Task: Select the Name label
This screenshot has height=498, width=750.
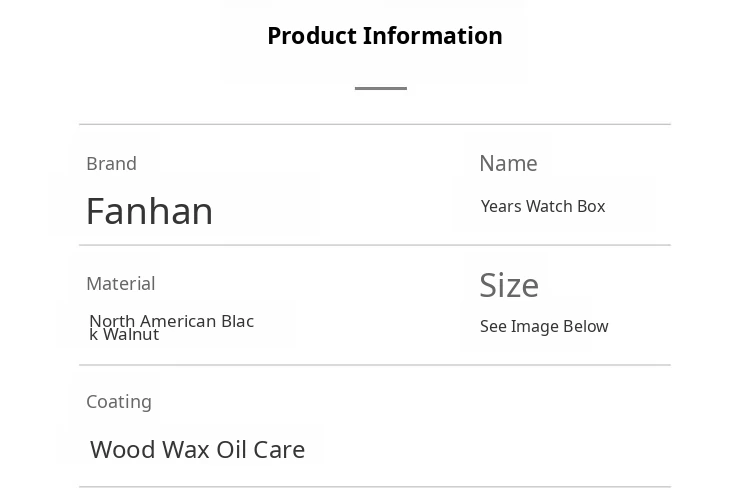Action: point(508,163)
